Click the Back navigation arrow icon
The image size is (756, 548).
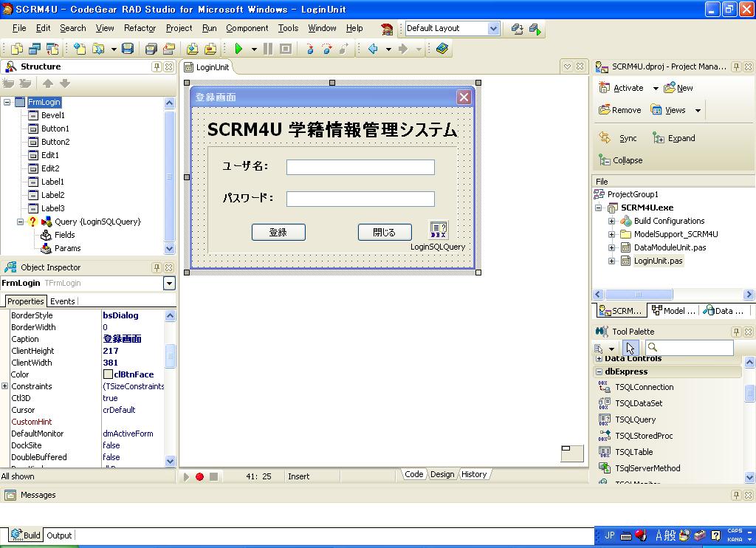pyautogui.click(x=373, y=49)
